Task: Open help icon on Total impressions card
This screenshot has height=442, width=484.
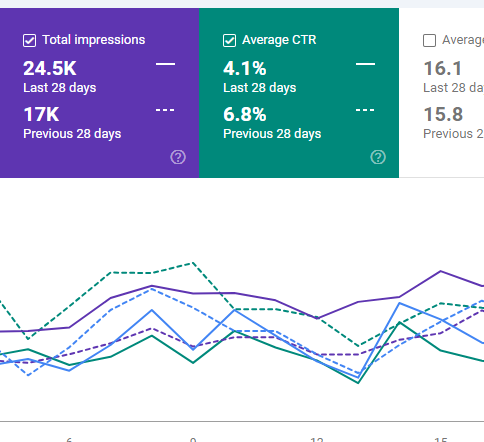Action: pos(178,157)
